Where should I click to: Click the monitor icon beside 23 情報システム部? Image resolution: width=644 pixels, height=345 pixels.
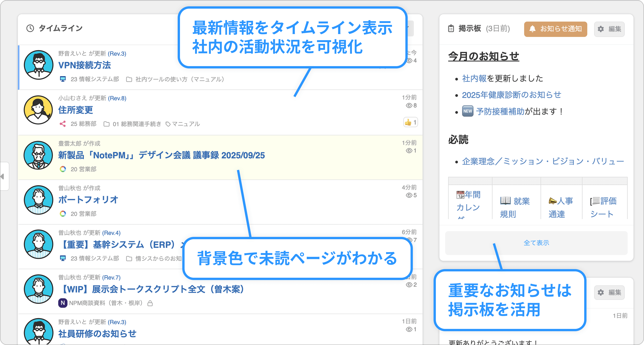point(63,79)
